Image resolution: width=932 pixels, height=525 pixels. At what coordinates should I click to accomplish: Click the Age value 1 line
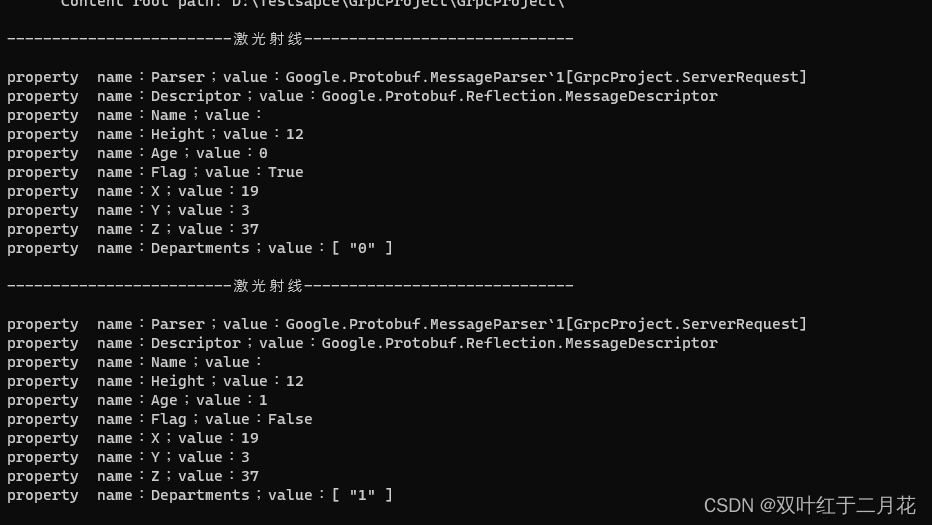click(137, 400)
